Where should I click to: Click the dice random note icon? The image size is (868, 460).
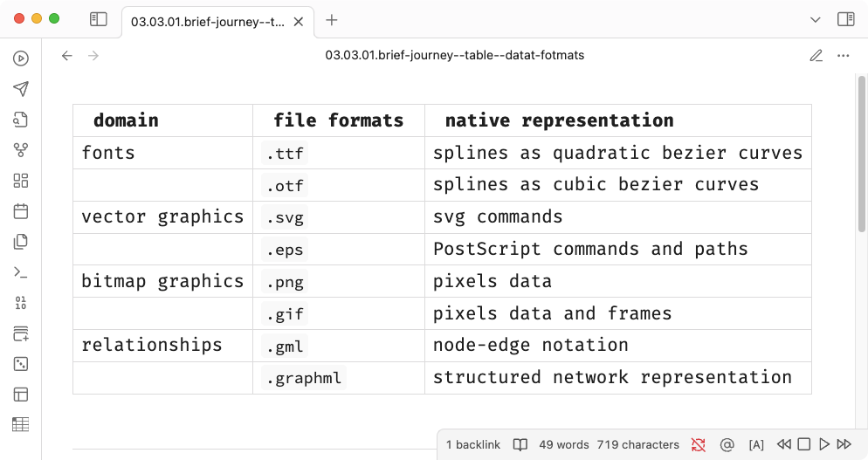(x=20, y=364)
